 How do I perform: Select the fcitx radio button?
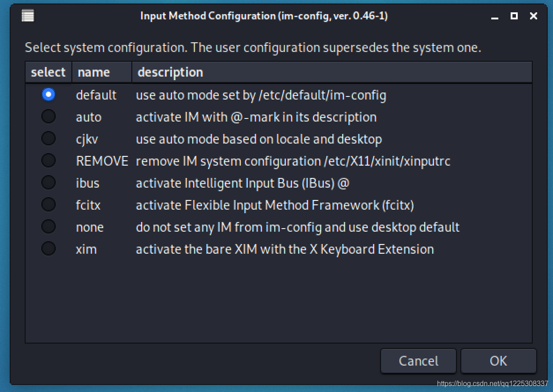49,205
